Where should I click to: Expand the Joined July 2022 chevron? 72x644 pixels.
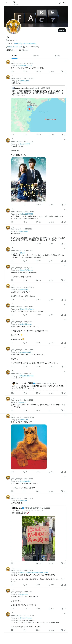[39, 47]
